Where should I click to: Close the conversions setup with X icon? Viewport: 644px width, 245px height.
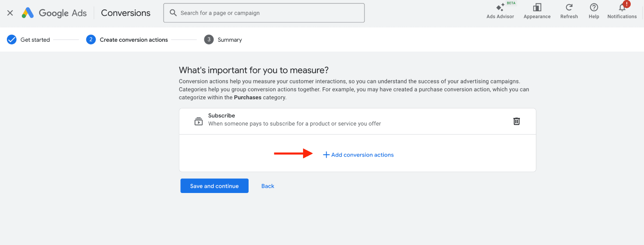[10, 13]
